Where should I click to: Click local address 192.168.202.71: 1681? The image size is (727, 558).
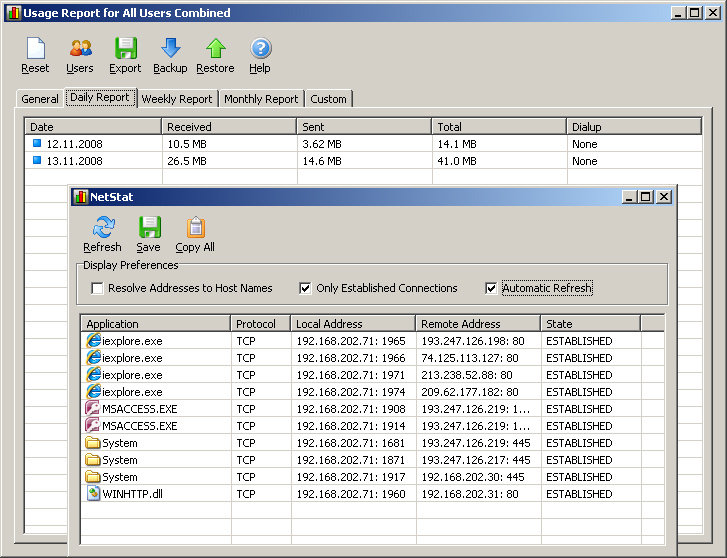click(x=351, y=443)
